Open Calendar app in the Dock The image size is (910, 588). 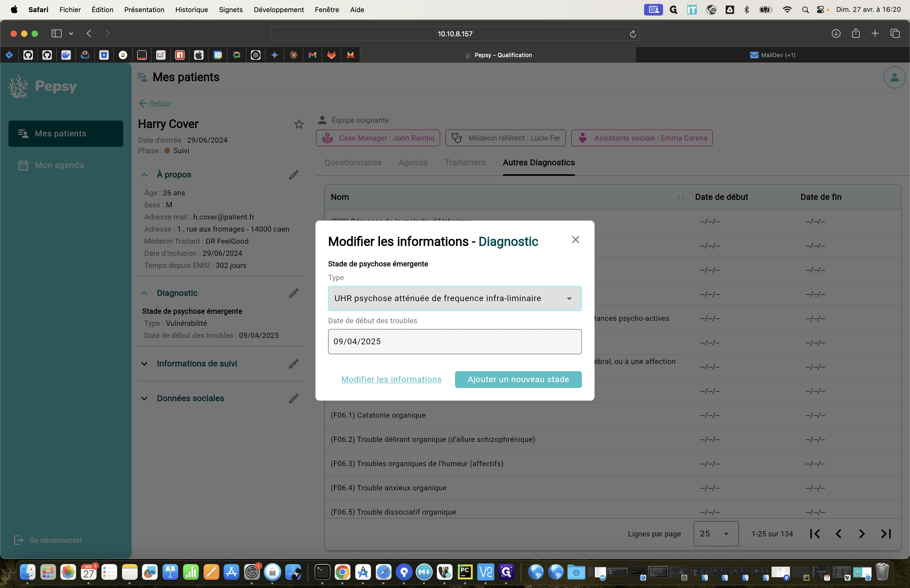coord(88,572)
